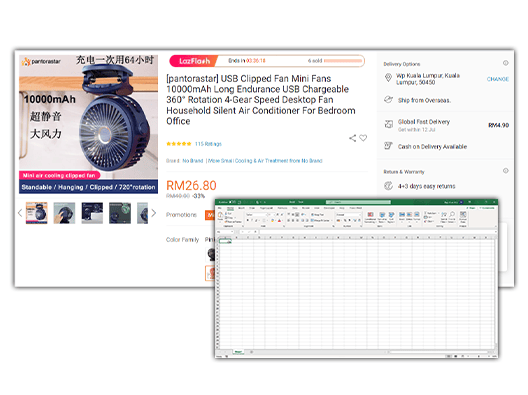
Task: Click the share icon beside the heart
Action: click(x=352, y=138)
